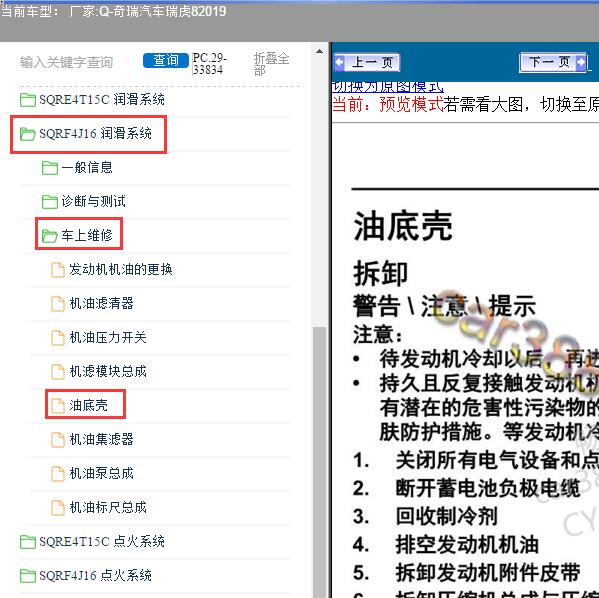Open SQRE4T15C 润滑系统 tree node
Image resolution: width=599 pixels, height=598 pixels.
102,100
